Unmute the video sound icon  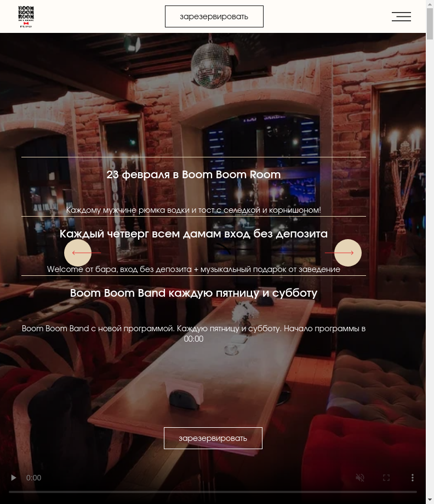click(360, 478)
